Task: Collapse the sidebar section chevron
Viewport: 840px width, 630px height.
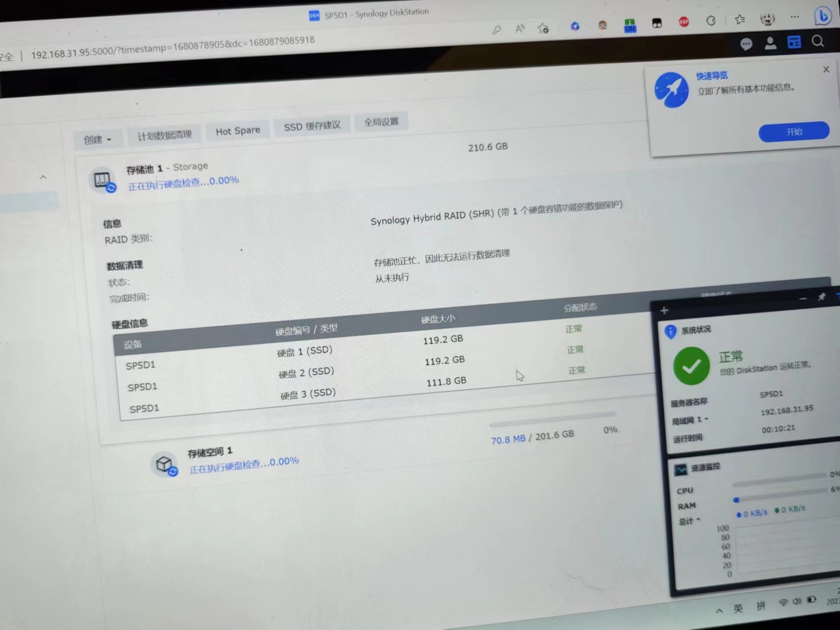Action: tap(43, 177)
